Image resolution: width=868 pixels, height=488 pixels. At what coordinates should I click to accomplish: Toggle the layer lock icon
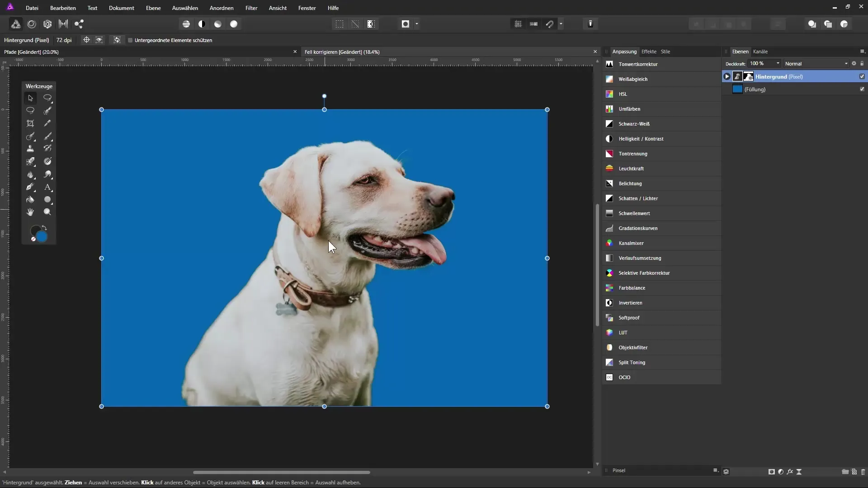[x=862, y=64]
